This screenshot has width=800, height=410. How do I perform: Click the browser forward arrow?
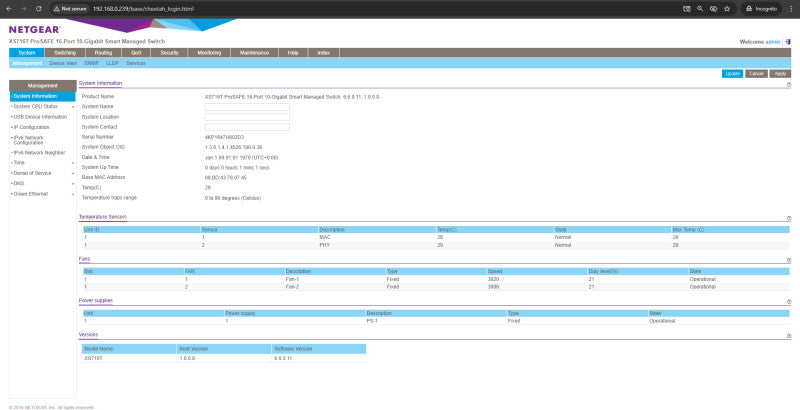coord(23,9)
